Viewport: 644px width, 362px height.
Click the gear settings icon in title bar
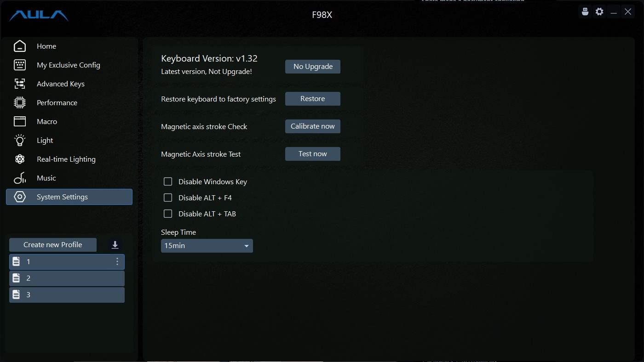coord(599,12)
